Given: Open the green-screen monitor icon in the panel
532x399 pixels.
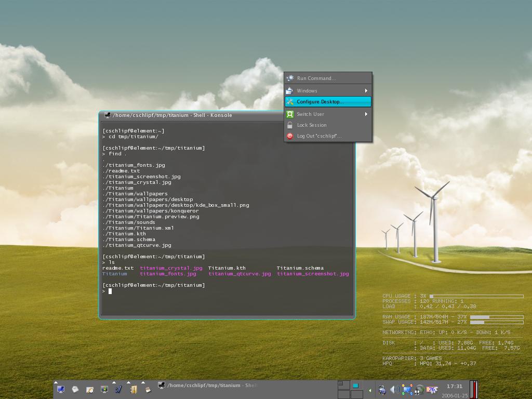Looking at the screenshot, I should (x=104, y=389).
